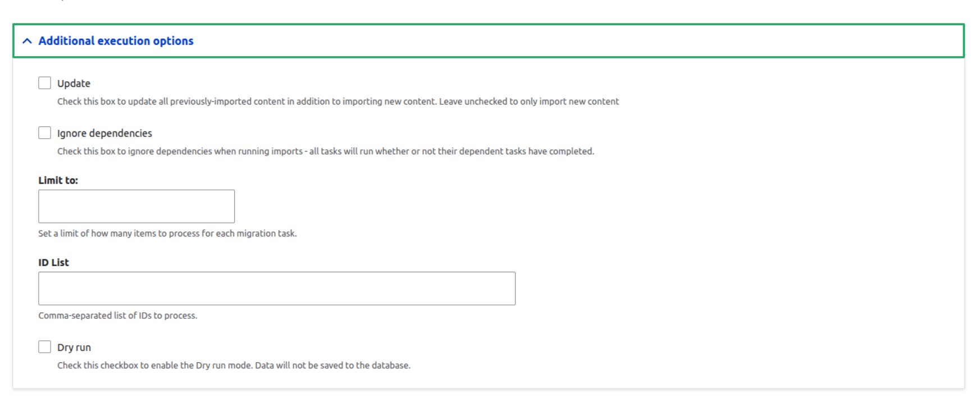
Task: Click the 'ID List' field label
Action: tap(53, 262)
